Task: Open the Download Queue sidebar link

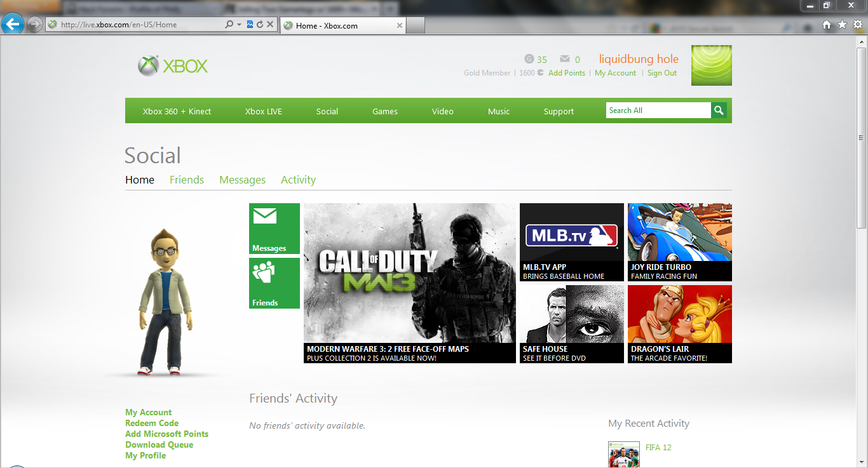Action: [159, 445]
